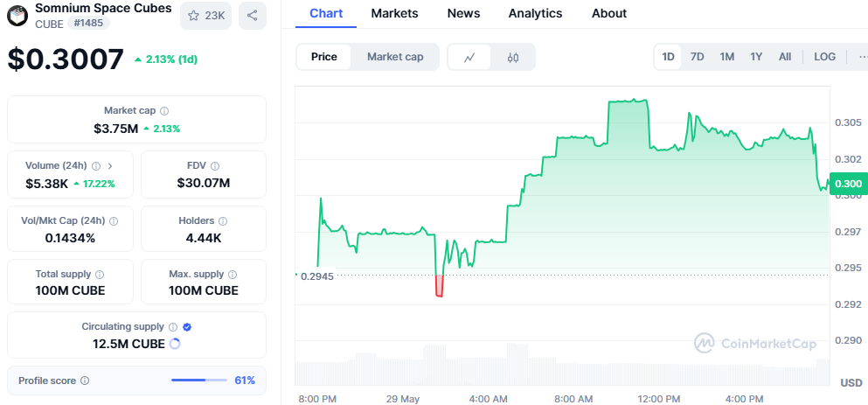Switch to the Analytics tab
This screenshot has width=868, height=405.
535,13
